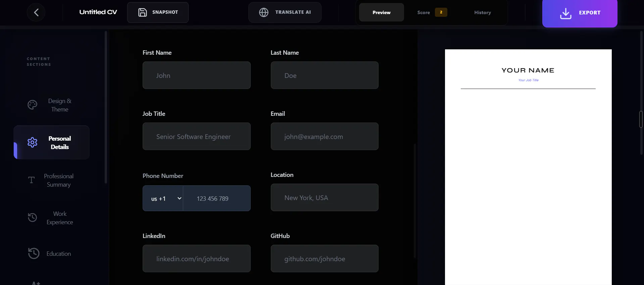Screen dimensions: 644x285
Task: Go to the Work Experience section
Action: tap(51, 218)
